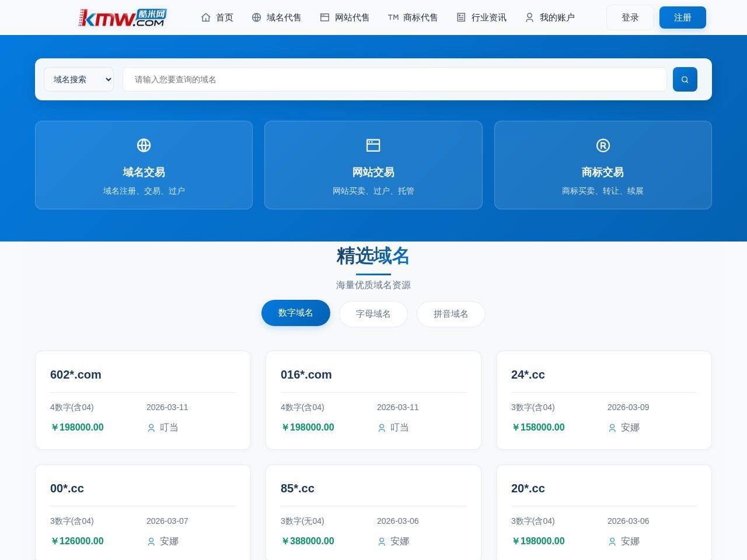Screen dimensions: 747x560
Task: Select the globe icon above 域名交易
Action: coord(144,145)
